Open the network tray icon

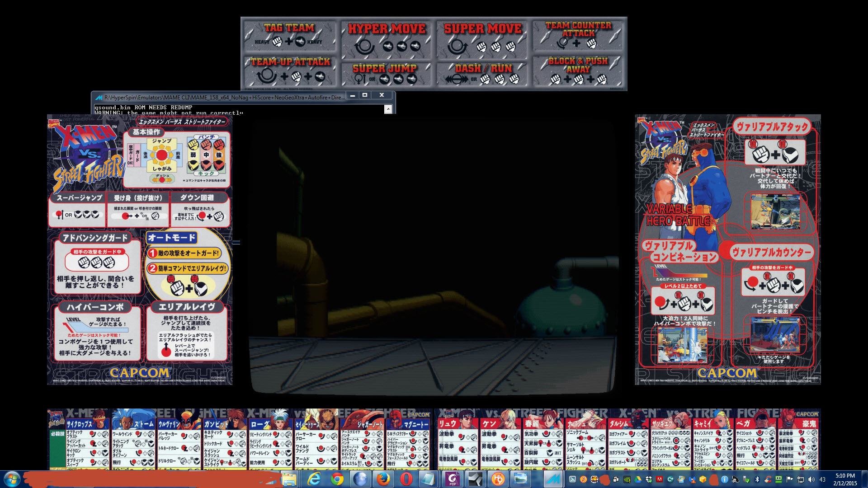pyautogui.click(x=801, y=479)
